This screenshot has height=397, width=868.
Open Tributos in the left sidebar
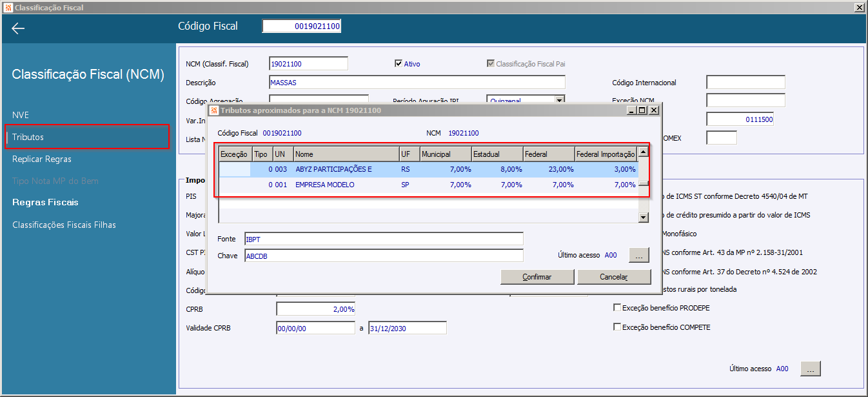[x=28, y=137]
